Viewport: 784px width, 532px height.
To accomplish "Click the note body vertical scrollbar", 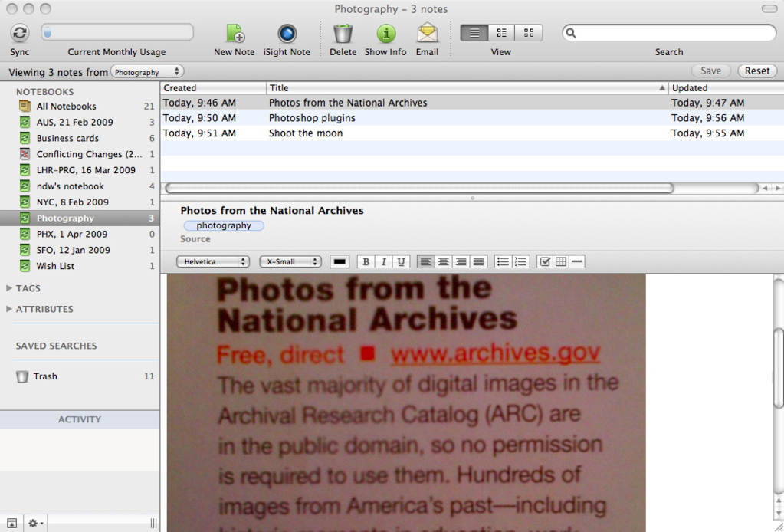I will pyautogui.click(x=779, y=367).
